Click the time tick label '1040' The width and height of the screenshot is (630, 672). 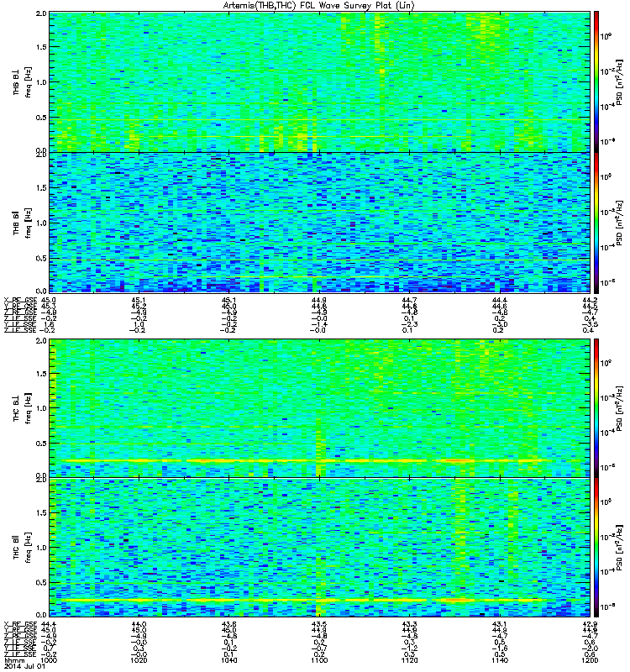tap(228, 660)
